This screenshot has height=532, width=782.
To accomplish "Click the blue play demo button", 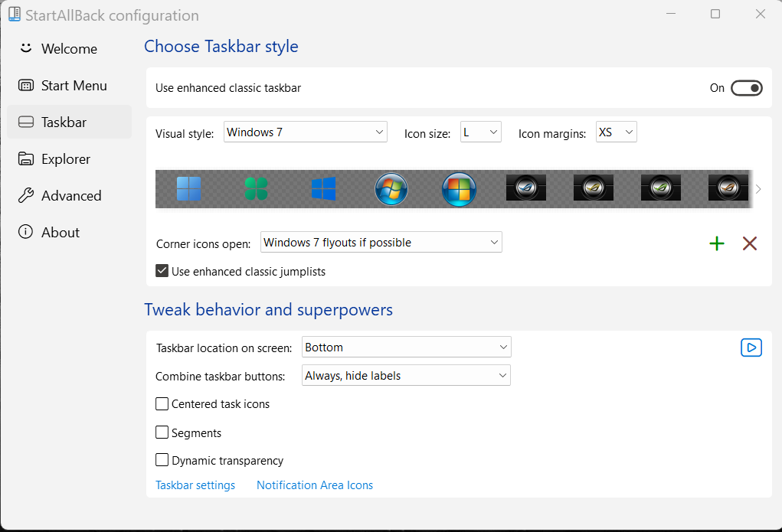I will click(x=751, y=348).
